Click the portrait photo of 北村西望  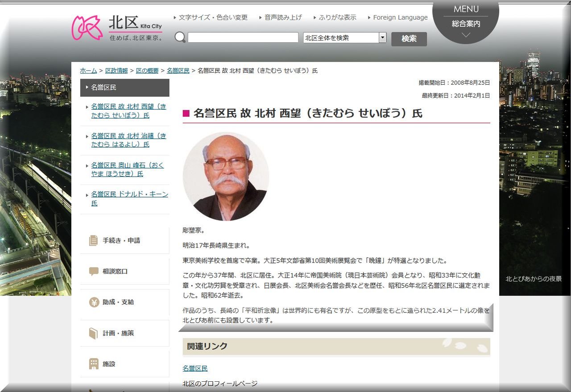pos(226,177)
